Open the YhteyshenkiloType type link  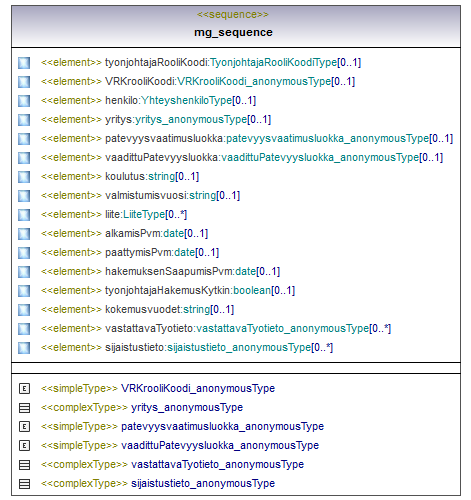tap(187, 100)
